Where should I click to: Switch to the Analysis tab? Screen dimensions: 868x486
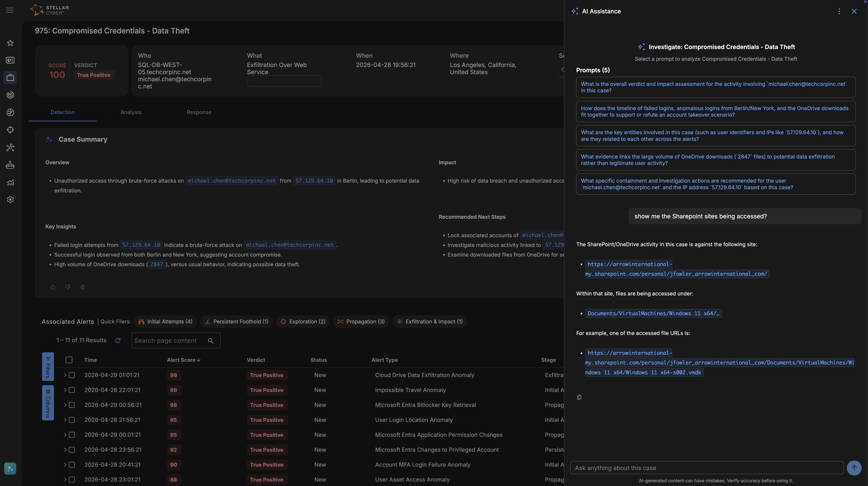pyautogui.click(x=131, y=112)
